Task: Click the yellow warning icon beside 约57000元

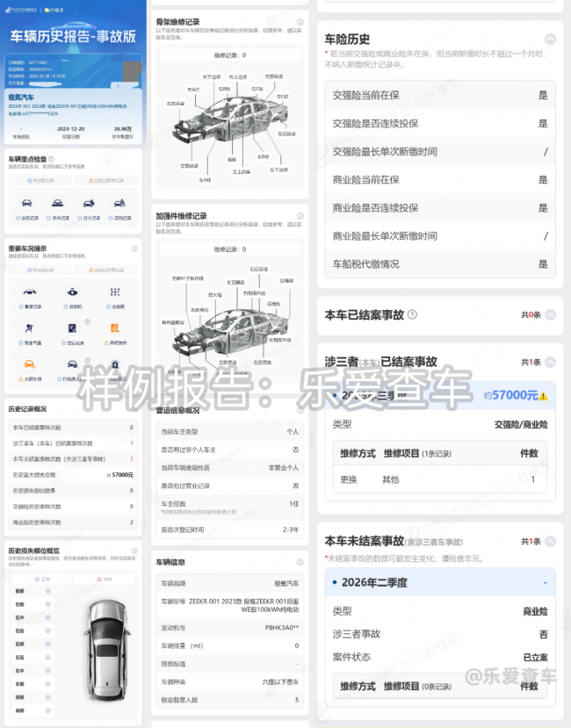Action: (544, 396)
